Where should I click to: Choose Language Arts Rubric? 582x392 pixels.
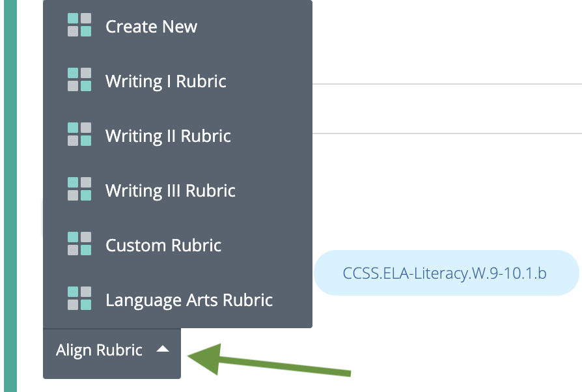pos(188,300)
